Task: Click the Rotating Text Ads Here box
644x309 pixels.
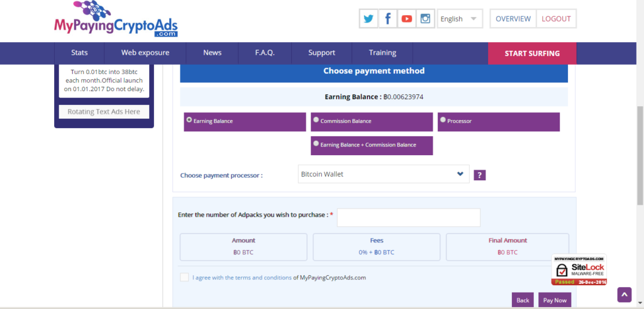Action: (x=104, y=112)
